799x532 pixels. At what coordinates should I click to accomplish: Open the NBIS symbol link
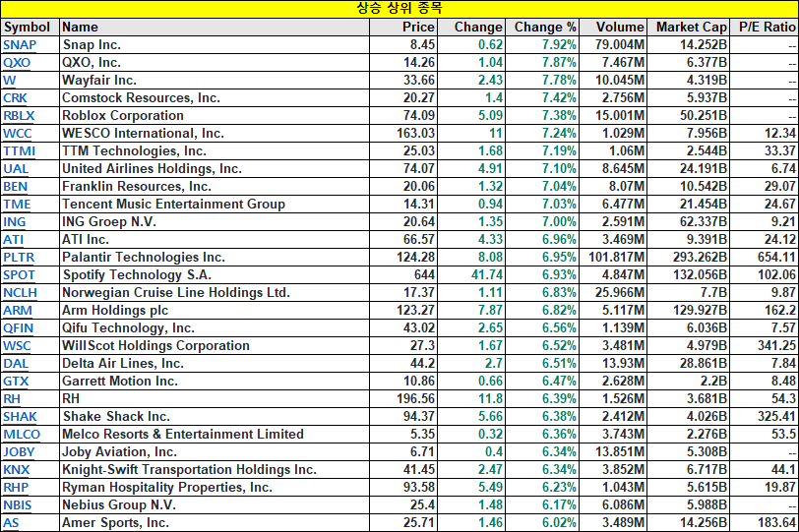pyautogui.click(x=18, y=505)
